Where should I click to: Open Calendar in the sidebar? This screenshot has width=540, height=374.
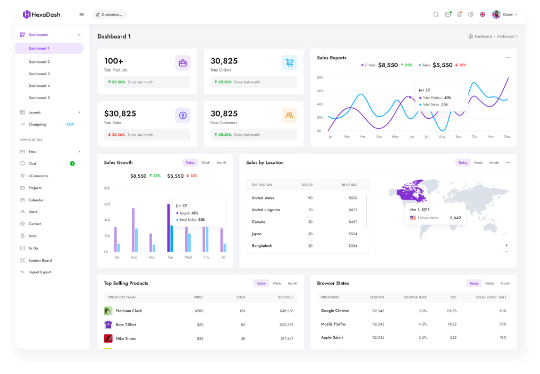point(36,200)
